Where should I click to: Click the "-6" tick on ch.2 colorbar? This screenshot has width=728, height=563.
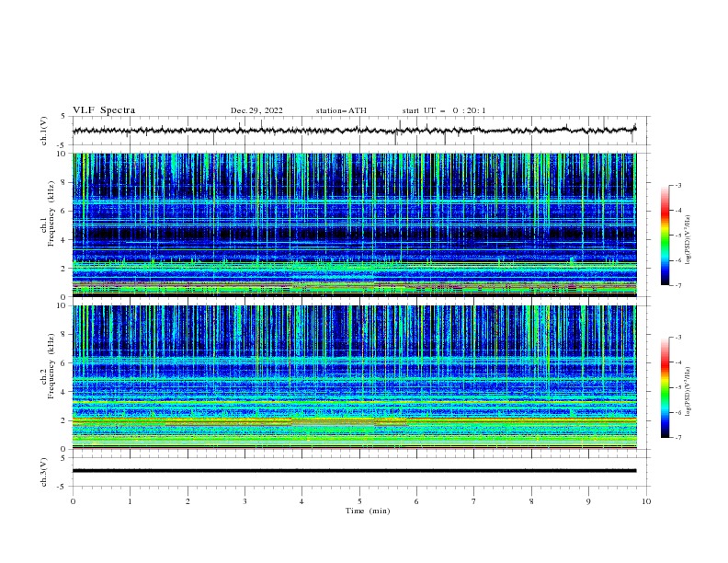point(678,412)
